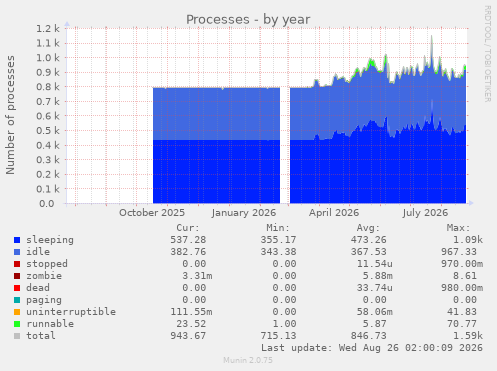Viewport: 497px width, 371px height.
Task: Click total max value 1.59k
Action: (468, 336)
